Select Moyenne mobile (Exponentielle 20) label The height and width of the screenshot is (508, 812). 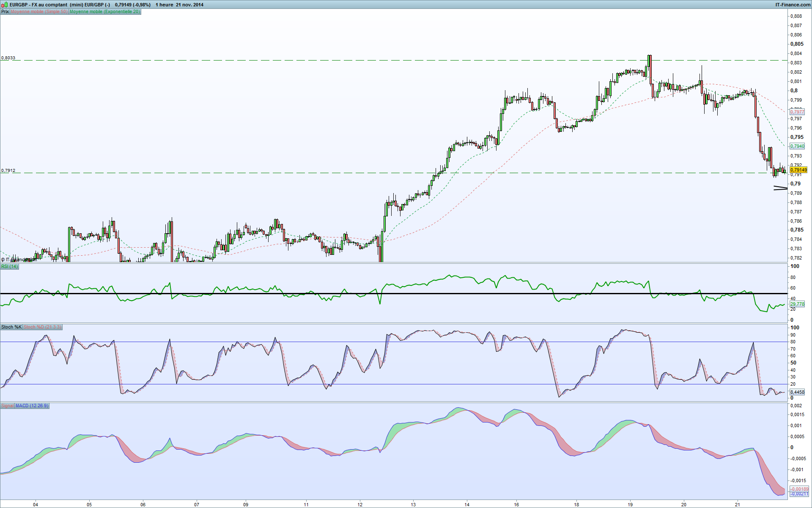coord(104,12)
